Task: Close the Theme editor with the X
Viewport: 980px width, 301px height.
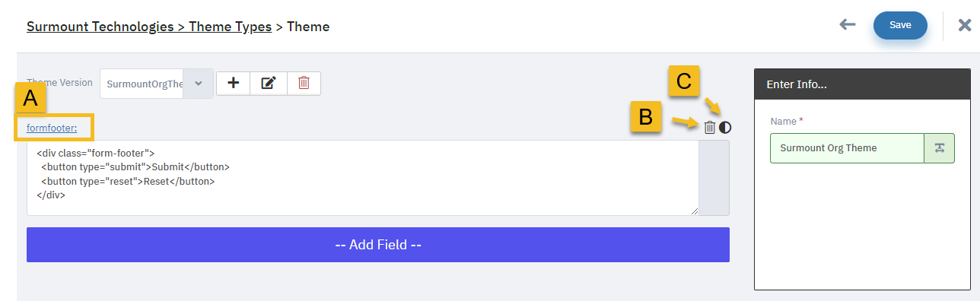Action: 964,25
